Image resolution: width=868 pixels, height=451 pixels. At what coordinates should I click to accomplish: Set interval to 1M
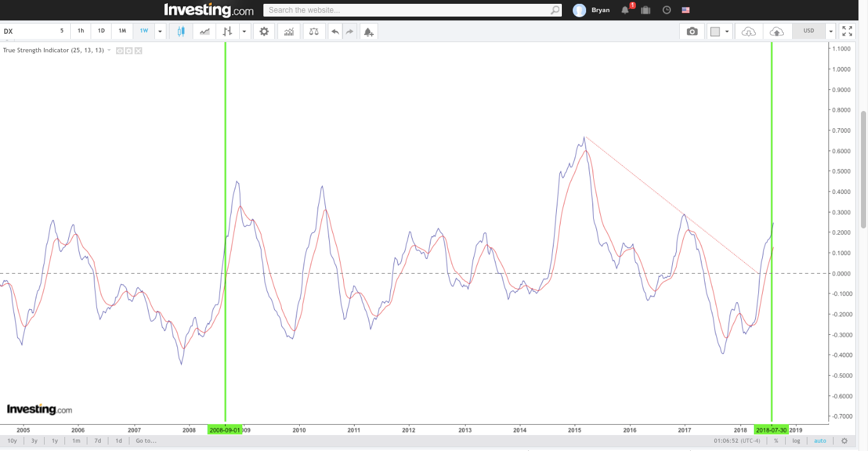122,31
